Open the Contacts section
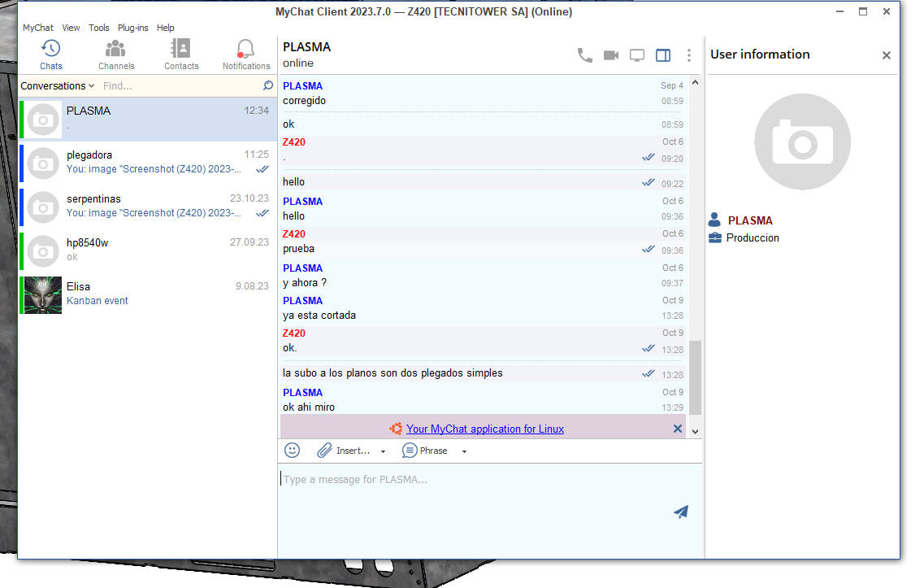The height and width of the screenshot is (588, 924). pyautogui.click(x=181, y=54)
